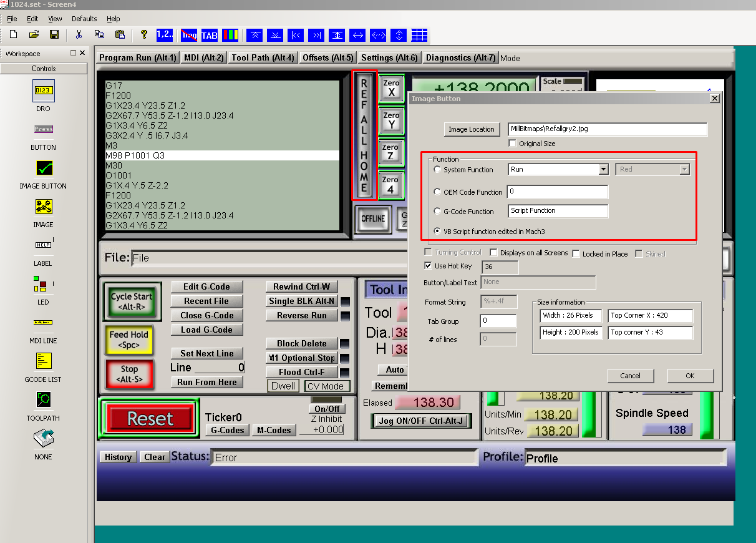Click the Tab Group input field

(498, 321)
